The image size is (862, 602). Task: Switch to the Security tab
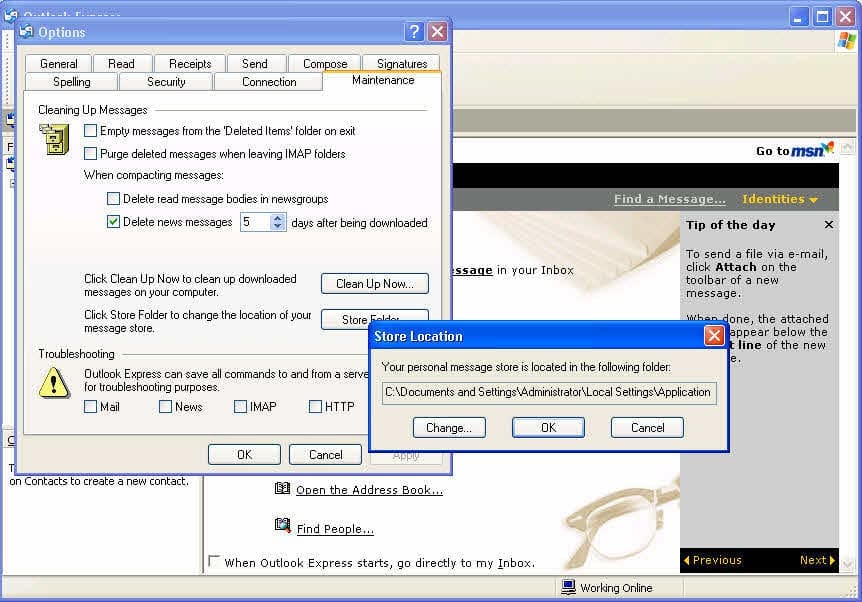click(166, 82)
